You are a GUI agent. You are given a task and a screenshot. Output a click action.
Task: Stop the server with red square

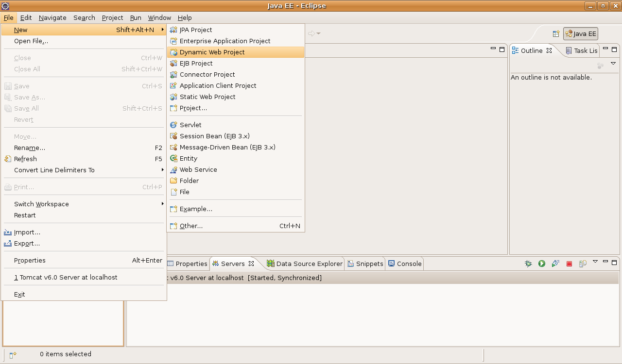[x=569, y=264]
